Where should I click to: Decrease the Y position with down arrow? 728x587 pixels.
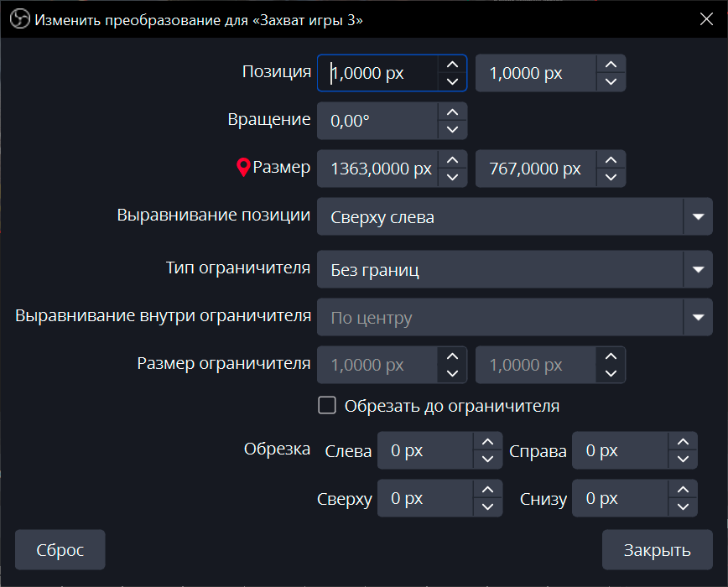coord(611,81)
